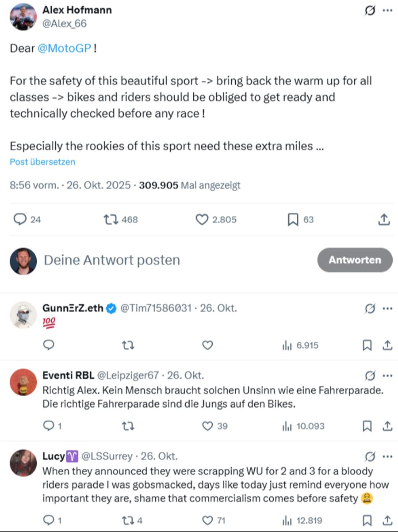This screenshot has width=398, height=532.
Task: Open more options on Lucy's reply
Action: click(387, 456)
